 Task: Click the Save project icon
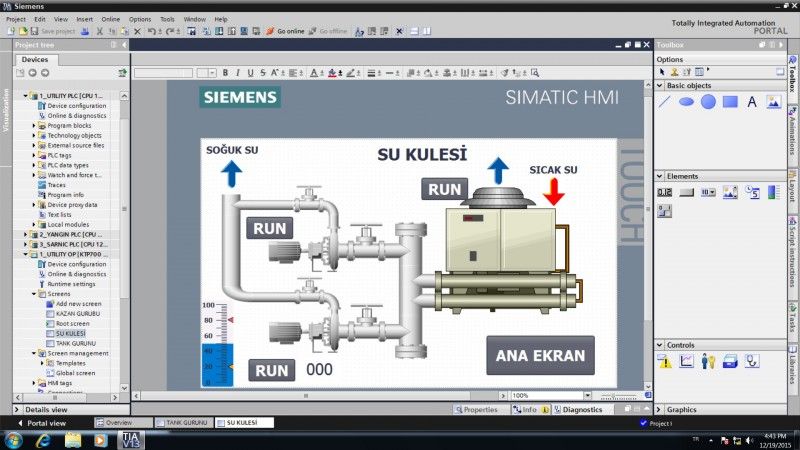(x=34, y=31)
